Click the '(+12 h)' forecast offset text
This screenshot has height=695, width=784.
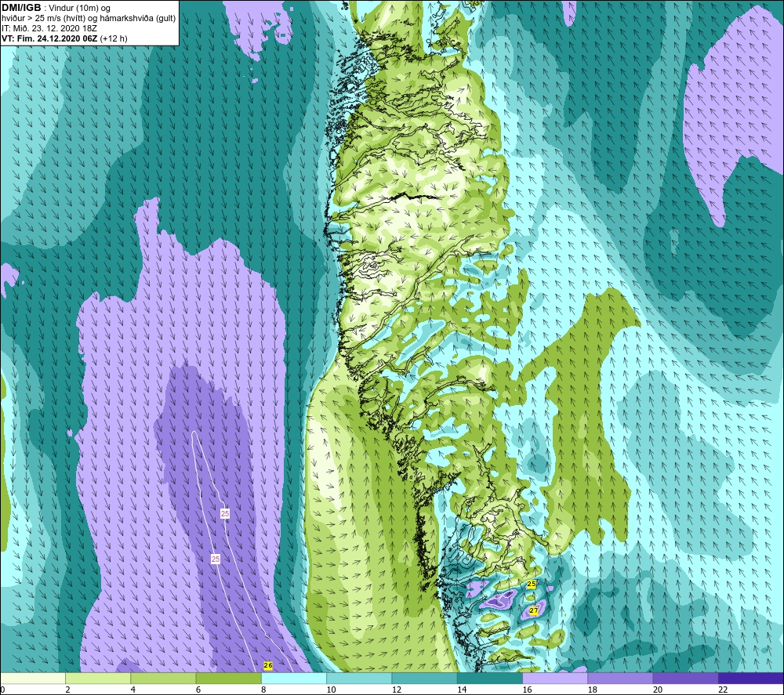[x=114, y=38]
